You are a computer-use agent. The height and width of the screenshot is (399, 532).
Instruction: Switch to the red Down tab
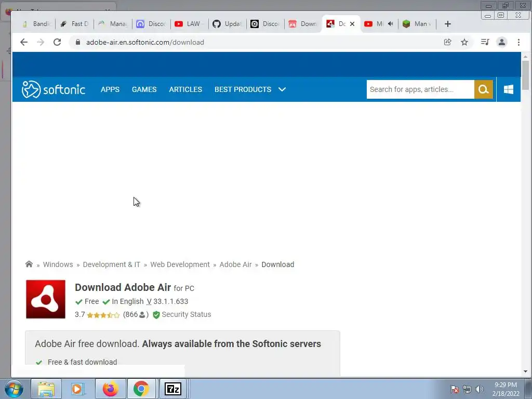tap(303, 24)
